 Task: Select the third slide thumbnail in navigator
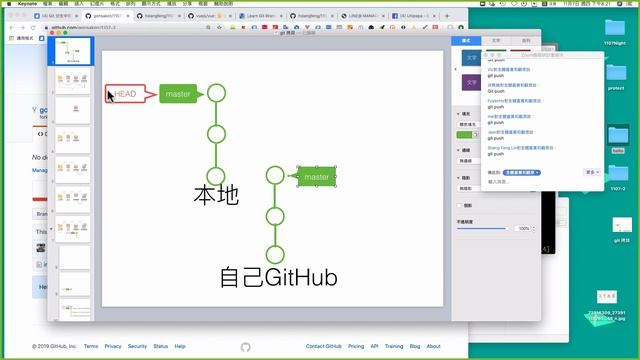(73, 110)
